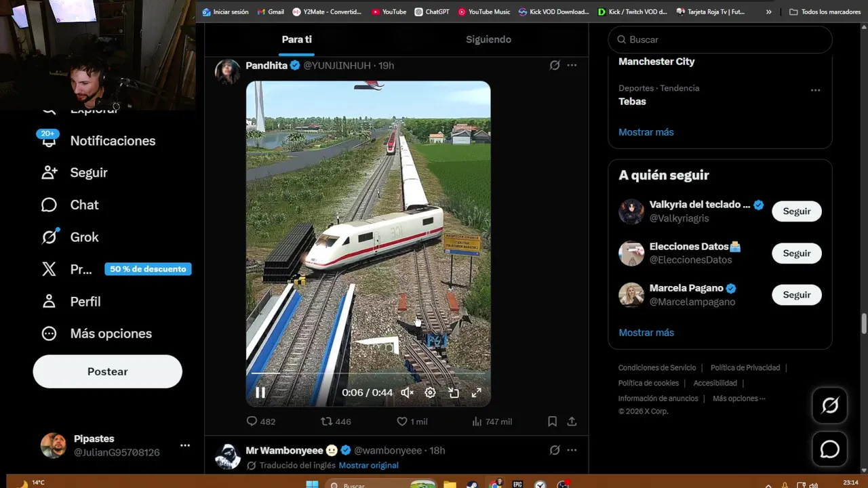Show Mostrar original translation link
This screenshot has width=868, height=488.
368,466
